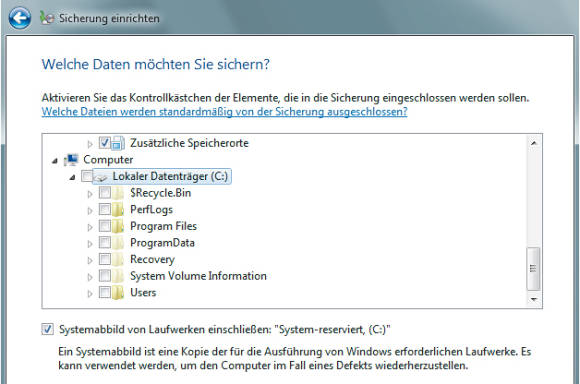Click the System Volume Information folder icon
Image resolution: width=580 pixels, height=384 pixels.
118,276
